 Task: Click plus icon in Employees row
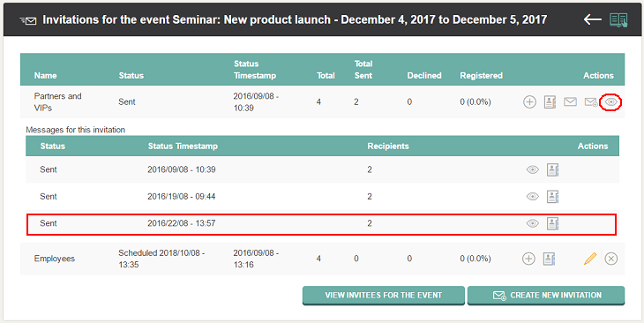528,259
